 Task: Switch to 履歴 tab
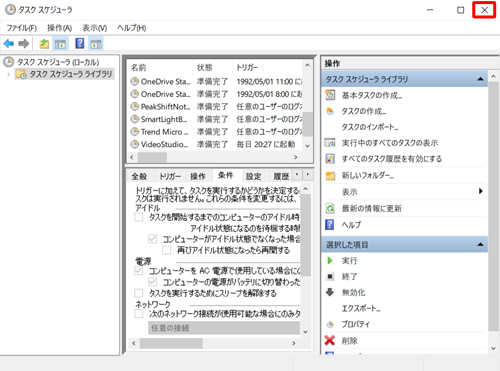click(x=281, y=176)
